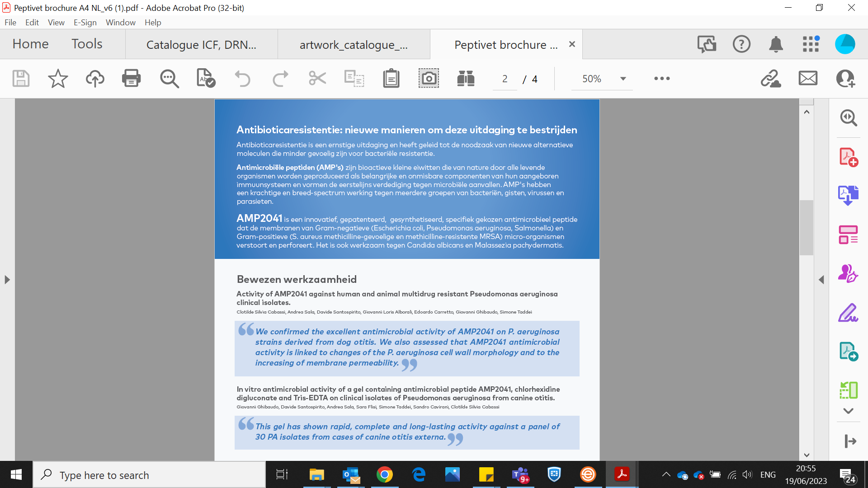Expand the left navigation pane arrow
The height and width of the screenshot is (488, 868).
click(7, 280)
